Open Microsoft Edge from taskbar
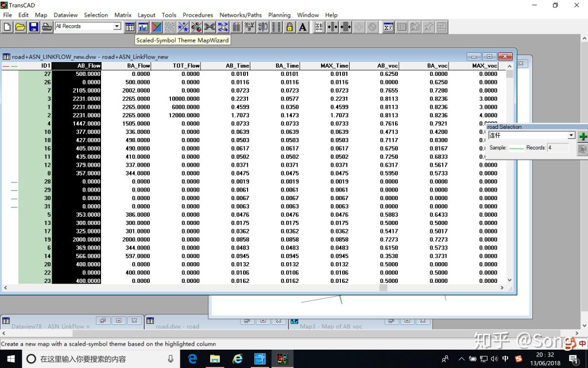588x368 pixels. 192,359
